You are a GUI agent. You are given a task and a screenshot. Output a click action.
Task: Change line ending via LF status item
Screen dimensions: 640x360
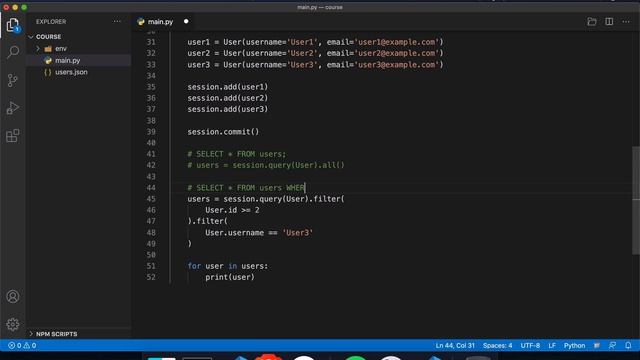point(552,346)
